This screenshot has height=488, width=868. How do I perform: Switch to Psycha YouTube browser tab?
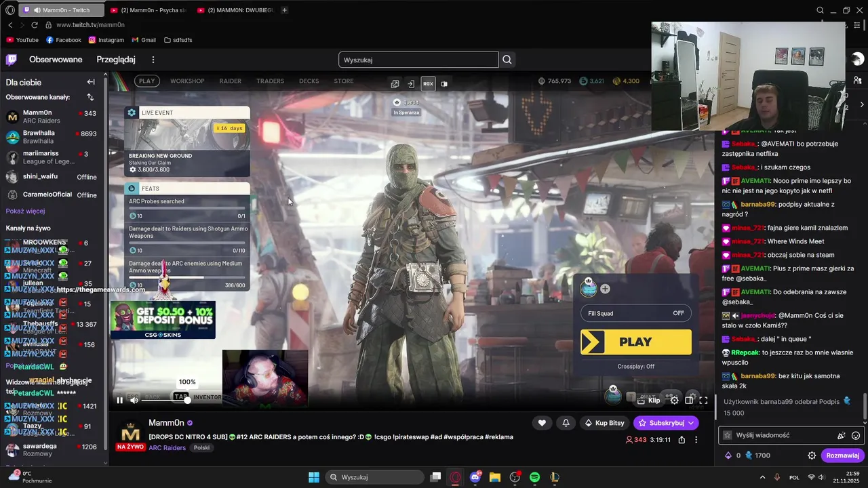tap(148, 10)
